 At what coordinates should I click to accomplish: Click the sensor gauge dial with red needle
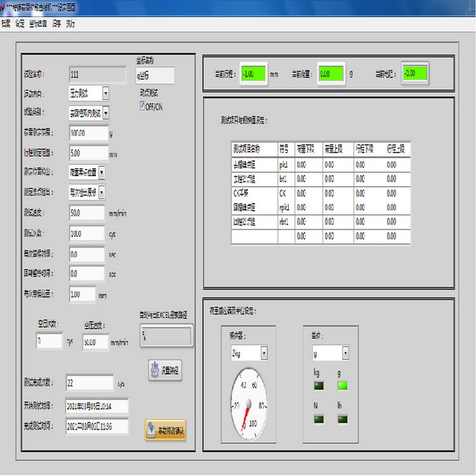[x=249, y=404]
